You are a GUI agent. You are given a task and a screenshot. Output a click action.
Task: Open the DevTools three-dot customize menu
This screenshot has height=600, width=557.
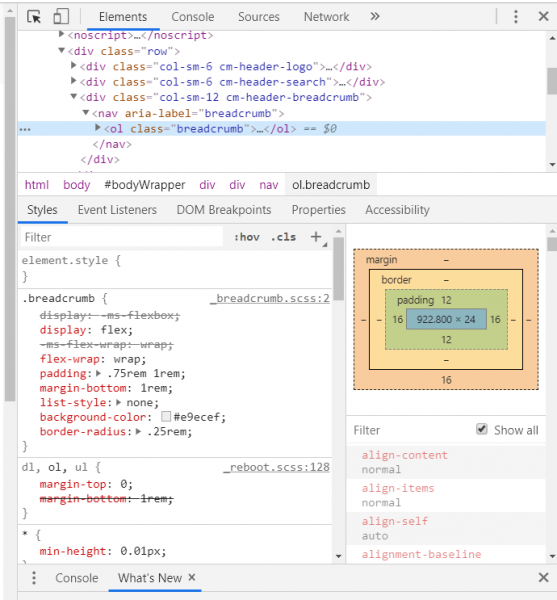tap(516, 17)
